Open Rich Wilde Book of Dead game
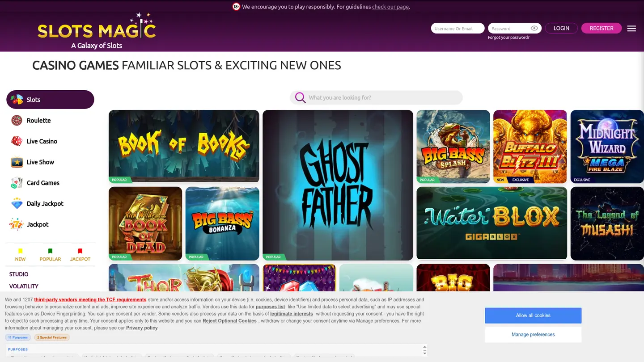644x362 pixels. (145, 223)
